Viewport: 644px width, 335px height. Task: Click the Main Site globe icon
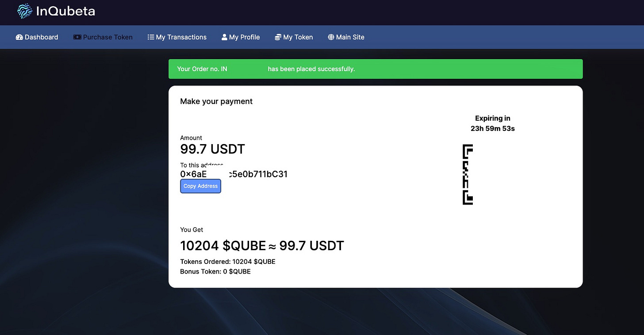point(331,37)
